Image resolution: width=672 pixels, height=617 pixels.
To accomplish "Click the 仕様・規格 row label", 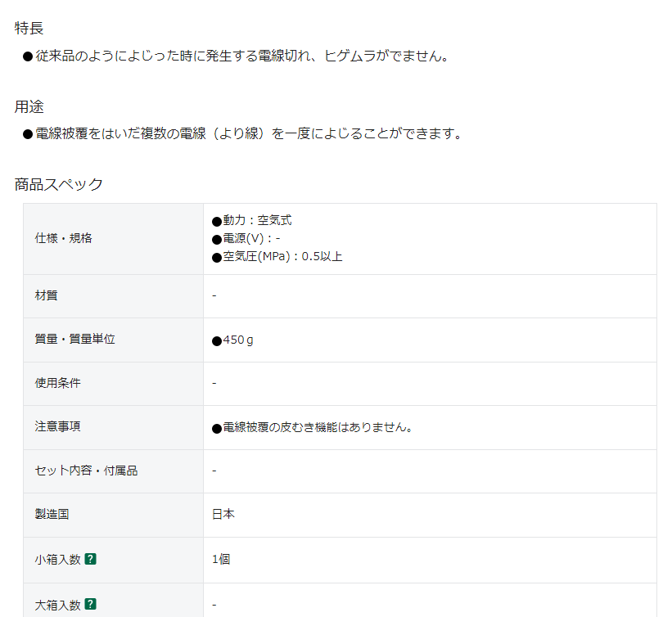I will pyautogui.click(x=63, y=238).
